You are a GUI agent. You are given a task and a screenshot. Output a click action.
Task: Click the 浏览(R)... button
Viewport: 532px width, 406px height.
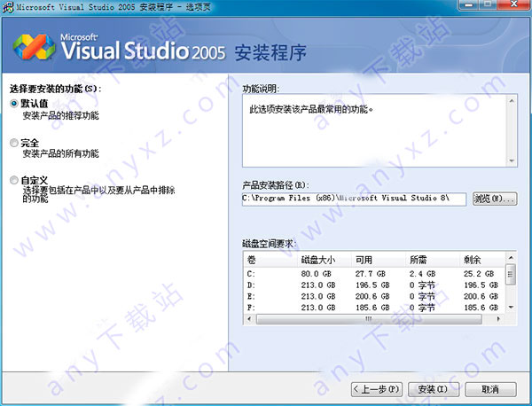(495, 199)
